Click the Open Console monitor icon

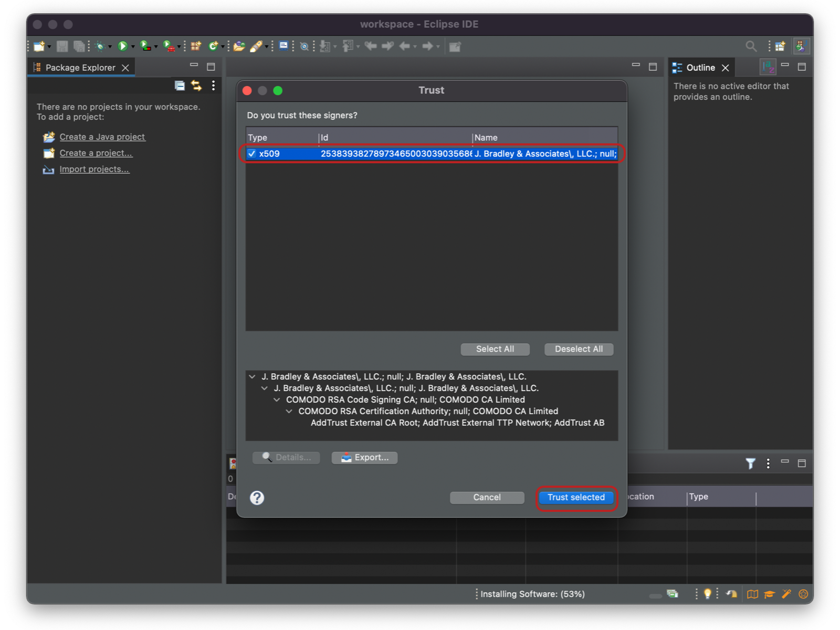pyautogui.click(x=283, y=46)
